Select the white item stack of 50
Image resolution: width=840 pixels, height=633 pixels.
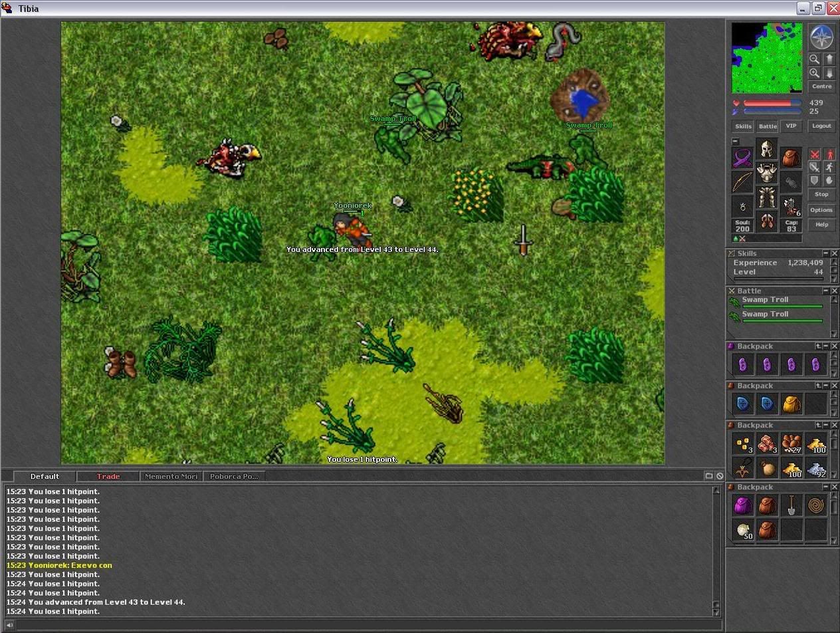[743, 530]
